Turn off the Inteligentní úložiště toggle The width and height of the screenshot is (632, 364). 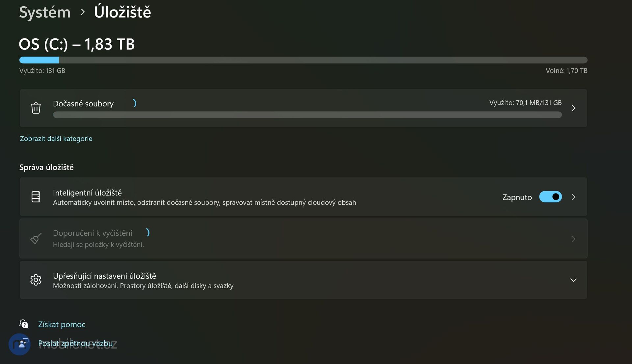[550, 197]
